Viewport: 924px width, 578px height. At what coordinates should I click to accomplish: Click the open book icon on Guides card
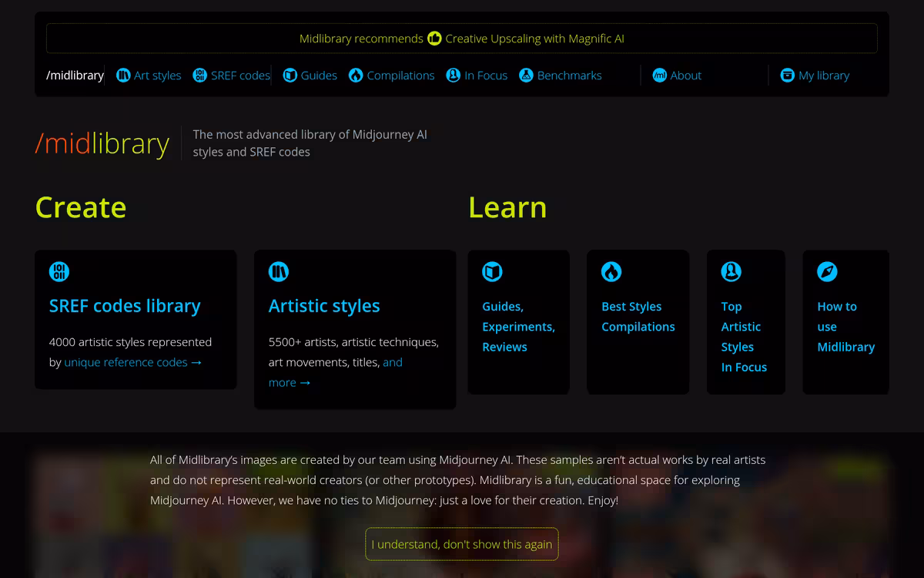492,271
